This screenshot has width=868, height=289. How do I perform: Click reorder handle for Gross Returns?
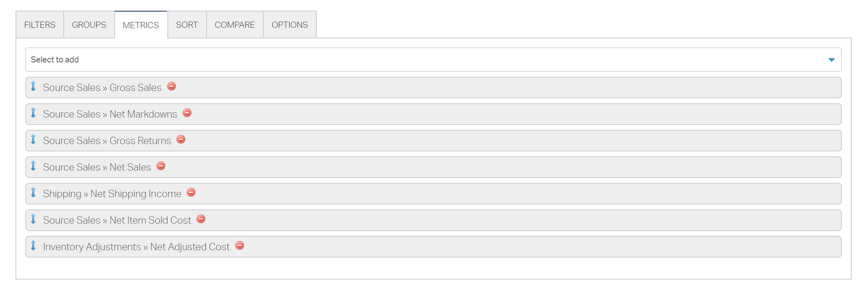[x=33, y=140]
